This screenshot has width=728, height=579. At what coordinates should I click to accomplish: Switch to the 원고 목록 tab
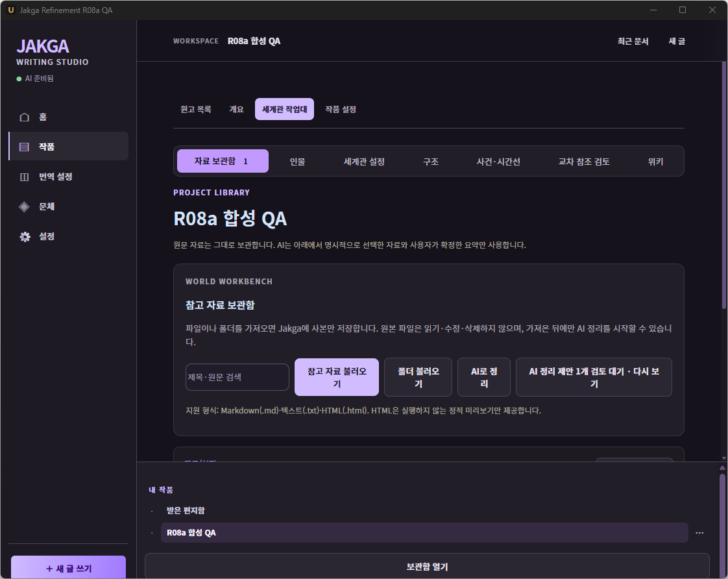(196, 109)
